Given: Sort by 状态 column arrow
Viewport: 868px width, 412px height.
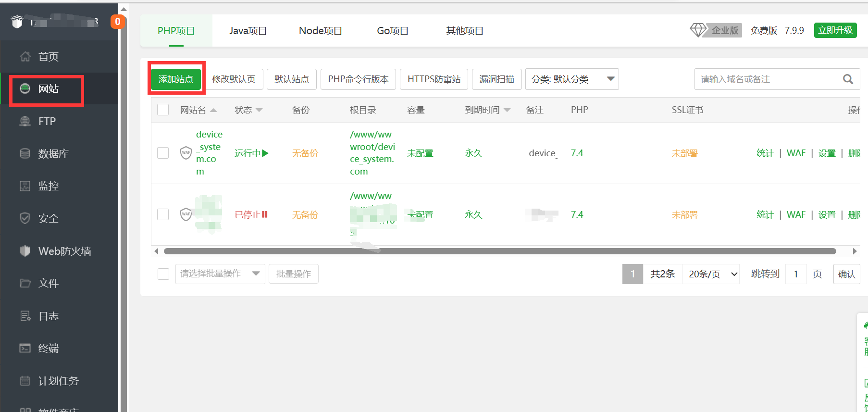Looking at the screenshot, I should (259, 110).
